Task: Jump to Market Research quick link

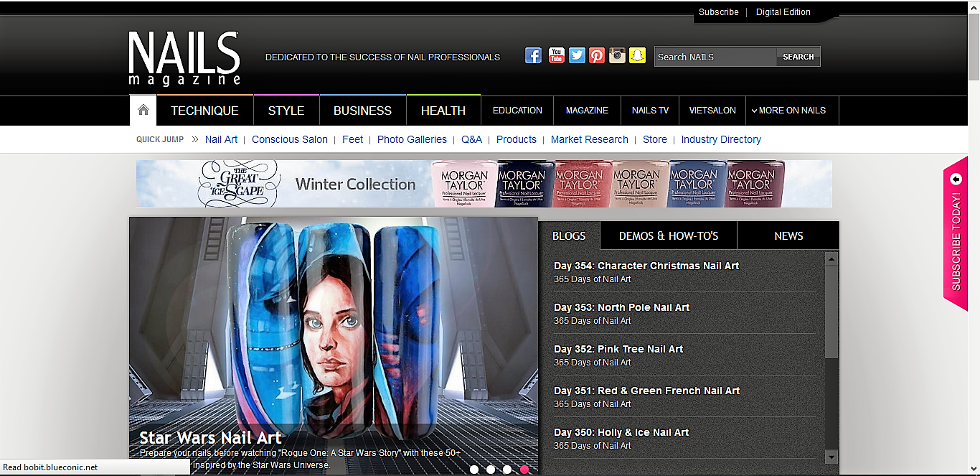Action: tap(590, 139)
